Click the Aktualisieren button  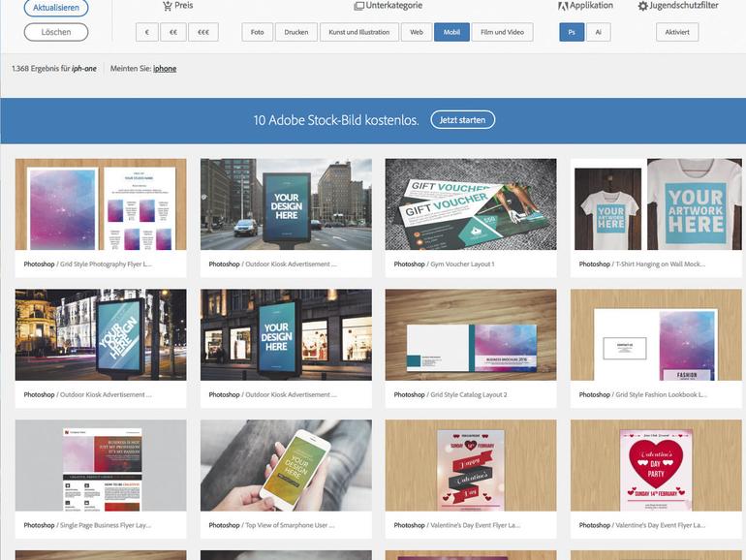click(56, 8)
